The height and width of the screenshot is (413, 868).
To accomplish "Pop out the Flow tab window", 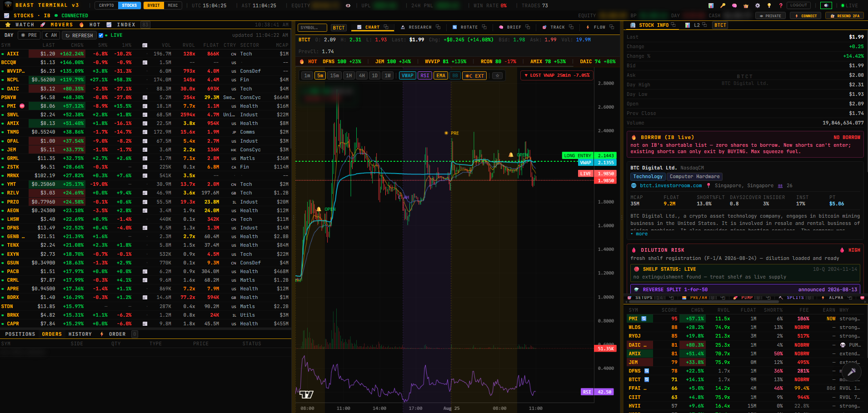I will pyautogui.click(x=612, y=27).
